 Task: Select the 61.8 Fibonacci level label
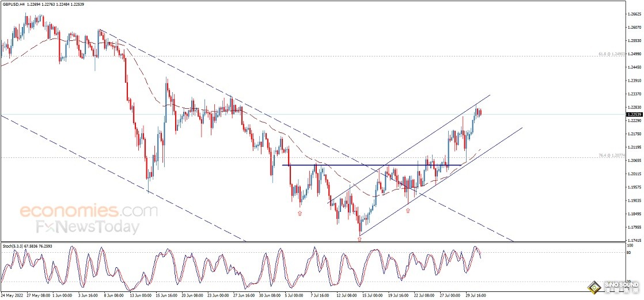pos(611,55)
